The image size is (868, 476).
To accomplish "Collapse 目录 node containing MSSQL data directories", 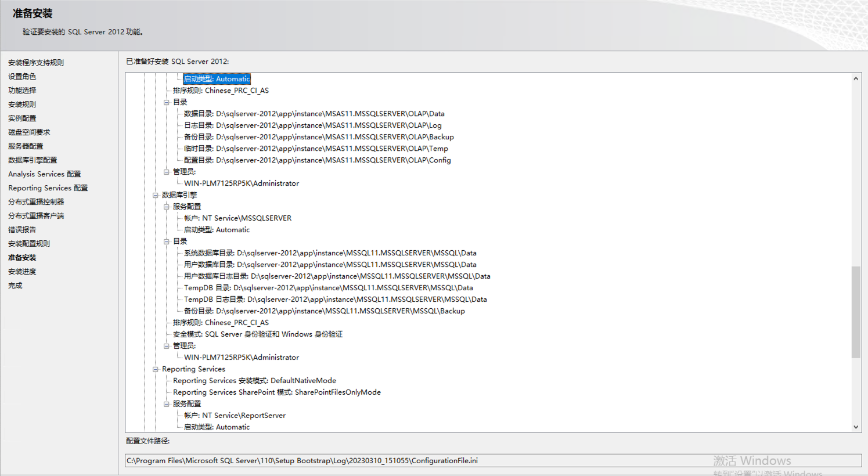I will 167,241.
